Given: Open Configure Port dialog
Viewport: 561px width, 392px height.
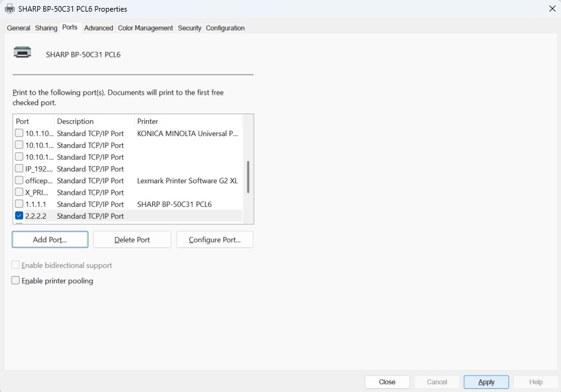Looking at the screenshot, I should coord(215,239).
